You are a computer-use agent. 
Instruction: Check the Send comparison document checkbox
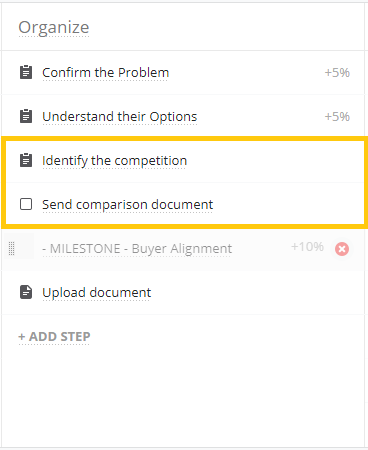click(26, 204)
